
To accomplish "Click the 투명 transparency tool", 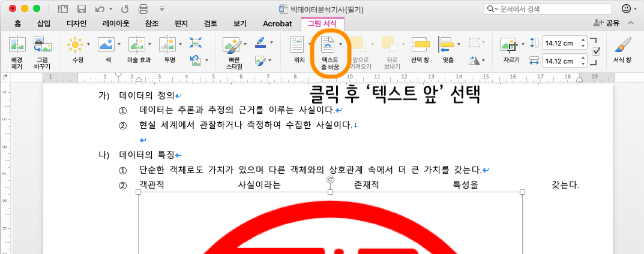I will [x=167, y=44].
